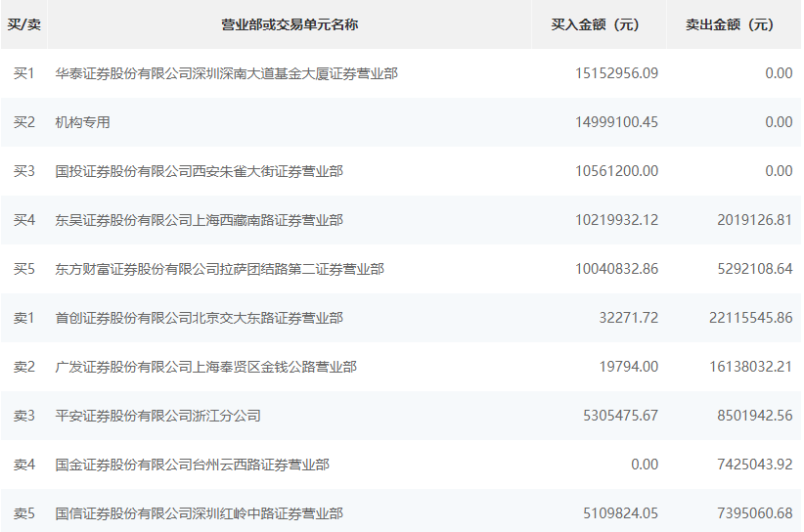Click buy amount 15152956.09
The height and width of the screenshot is (532, 804).
(x=616, y=73)
